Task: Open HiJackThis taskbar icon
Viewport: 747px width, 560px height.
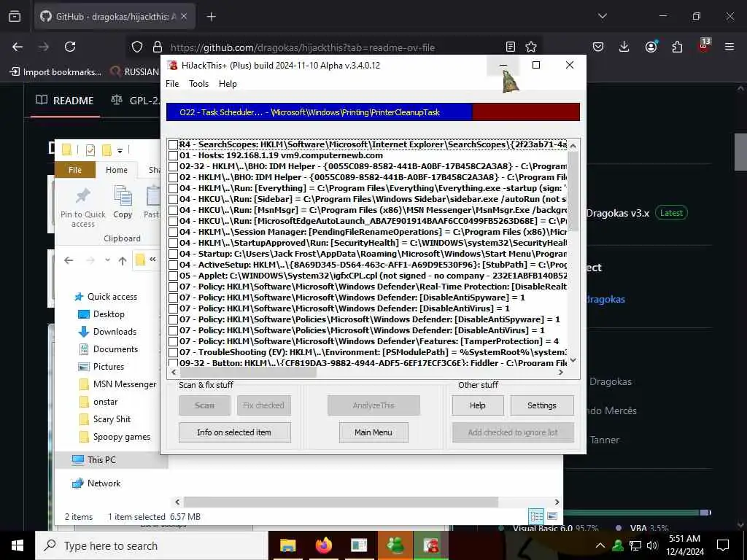Action: 430,545
